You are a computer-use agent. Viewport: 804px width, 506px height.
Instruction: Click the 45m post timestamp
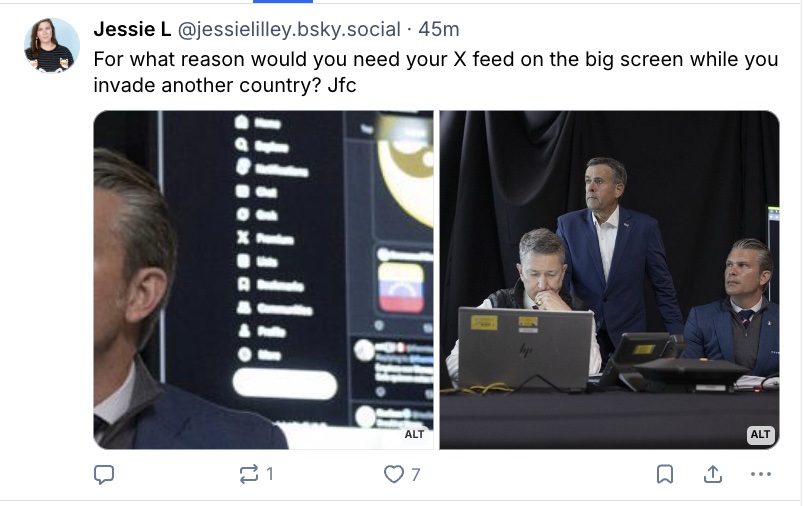[440, 29]
